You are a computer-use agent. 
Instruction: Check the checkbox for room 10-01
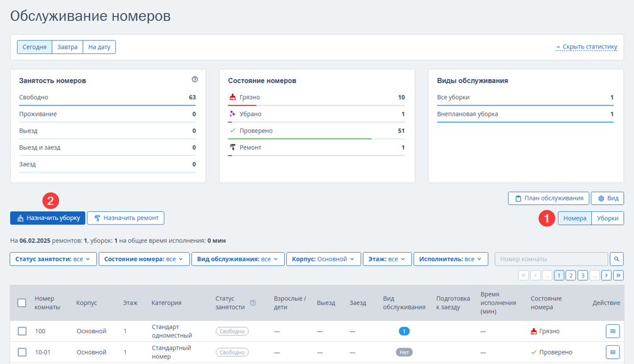coord(22,352)
